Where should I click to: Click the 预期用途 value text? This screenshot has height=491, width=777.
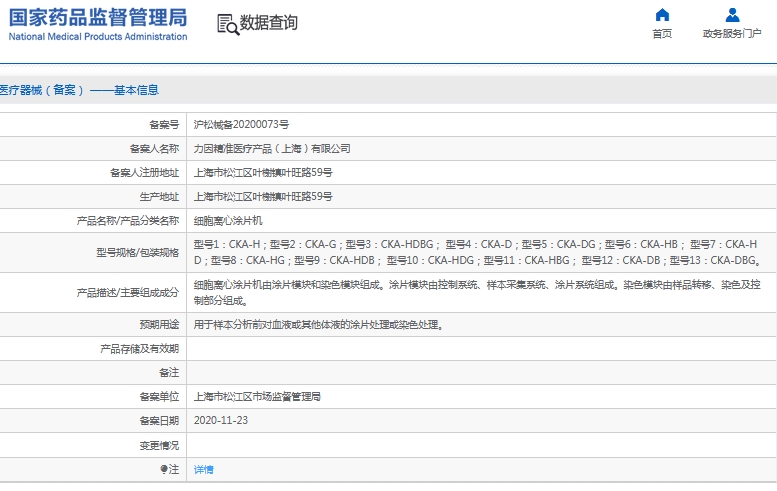click(319, 325)
